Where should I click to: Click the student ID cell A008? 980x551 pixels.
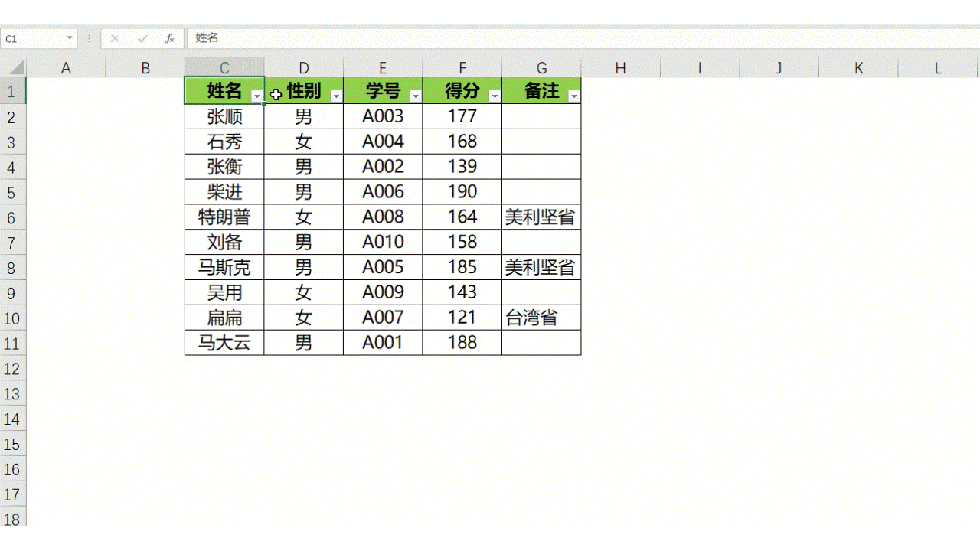(x=383, y=217)
